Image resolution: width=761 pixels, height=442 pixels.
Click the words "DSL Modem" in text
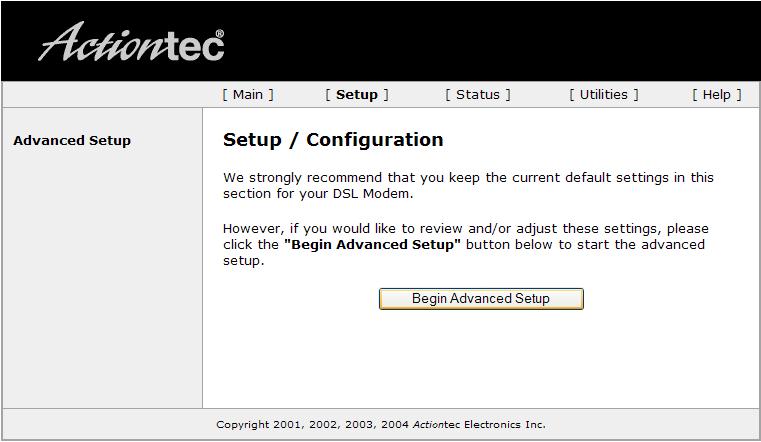pyautogui.click(x=371, y=194)
